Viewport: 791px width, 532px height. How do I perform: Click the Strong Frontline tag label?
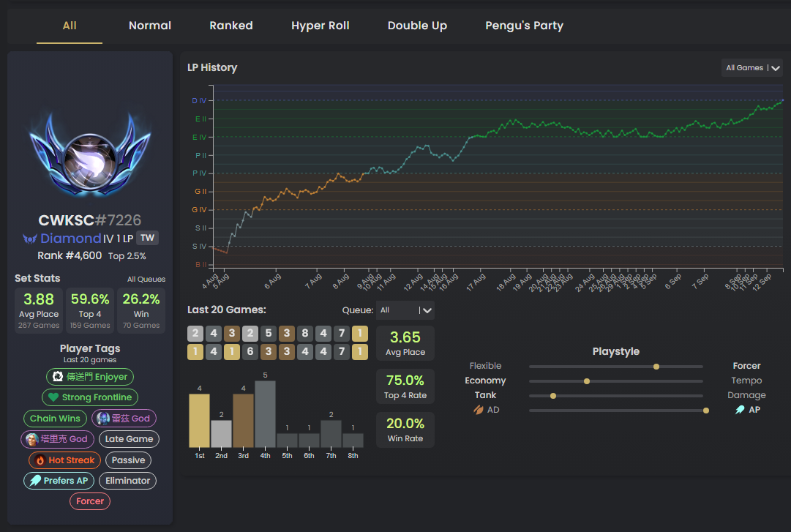click(x=97, y=397)
